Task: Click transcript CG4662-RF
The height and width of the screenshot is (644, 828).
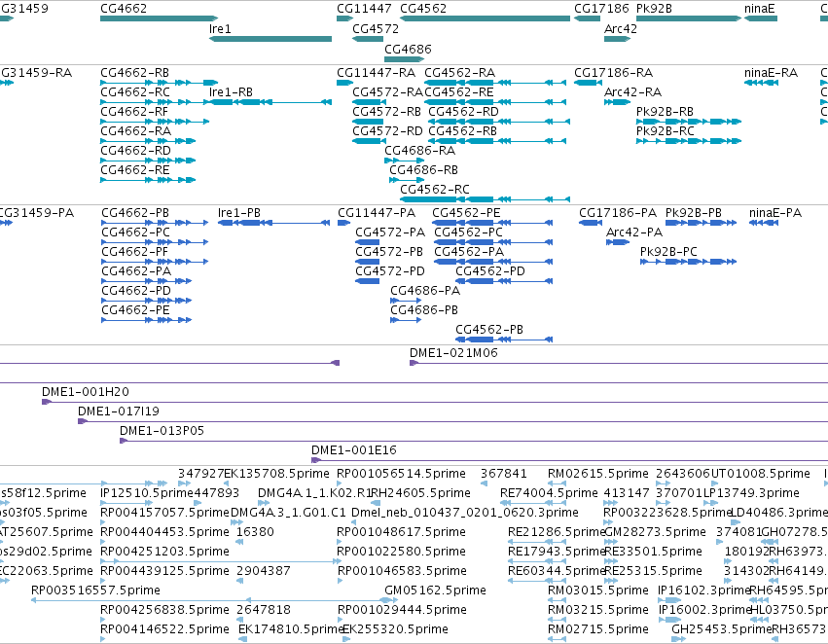Action: [x=134, y=111]
